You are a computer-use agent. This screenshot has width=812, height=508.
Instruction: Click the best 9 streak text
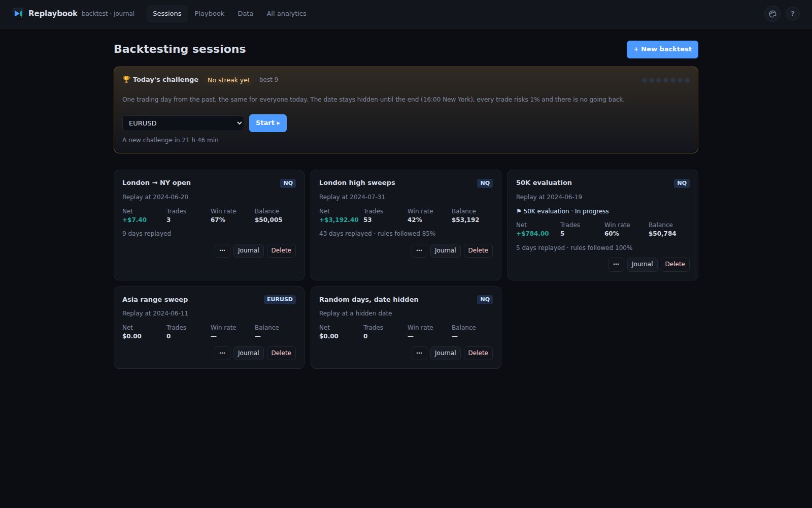pyautogui.click(x=268, y=80)
